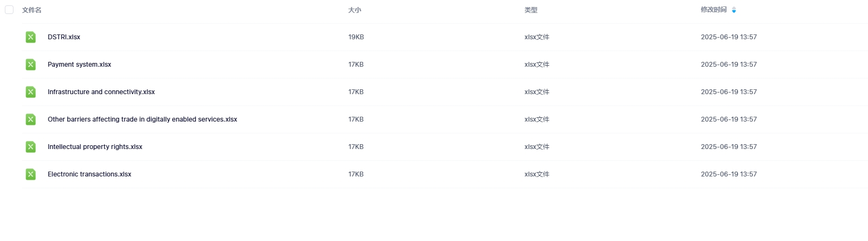Open Intellectual property rights.xlsx by its name

95,147
